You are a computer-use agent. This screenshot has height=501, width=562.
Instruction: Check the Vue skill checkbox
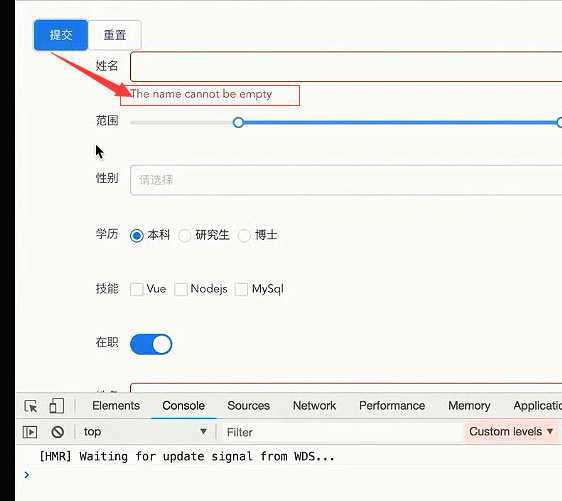coord(137,289)
